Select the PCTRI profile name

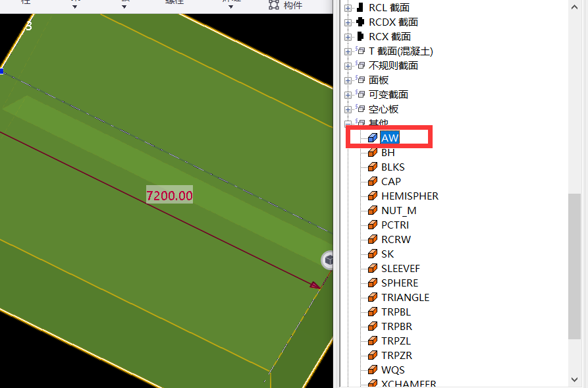[x=395, y=225]
